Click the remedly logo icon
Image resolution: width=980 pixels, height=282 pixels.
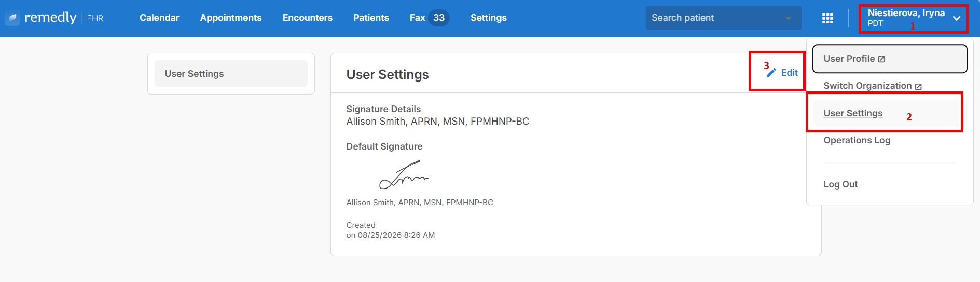[x=12, y=18]
